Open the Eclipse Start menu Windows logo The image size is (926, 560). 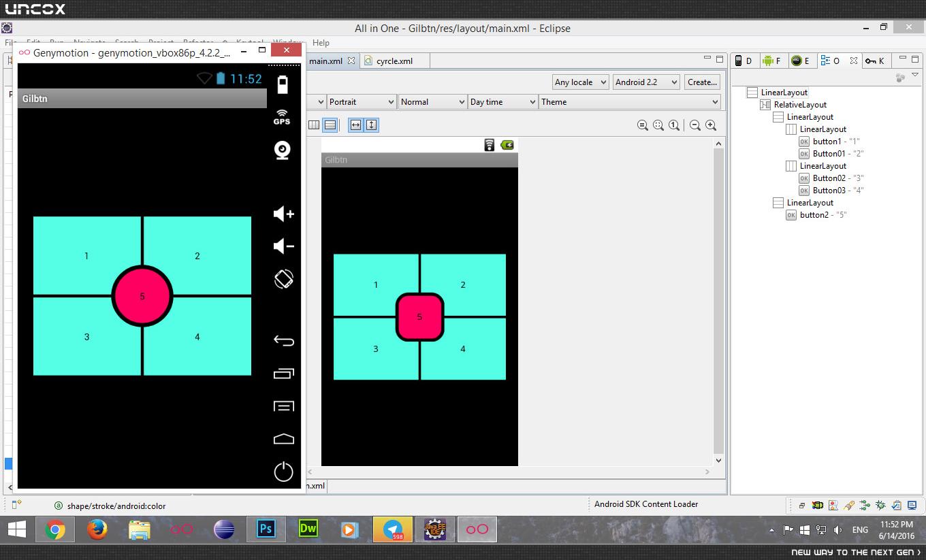[16, 529]
